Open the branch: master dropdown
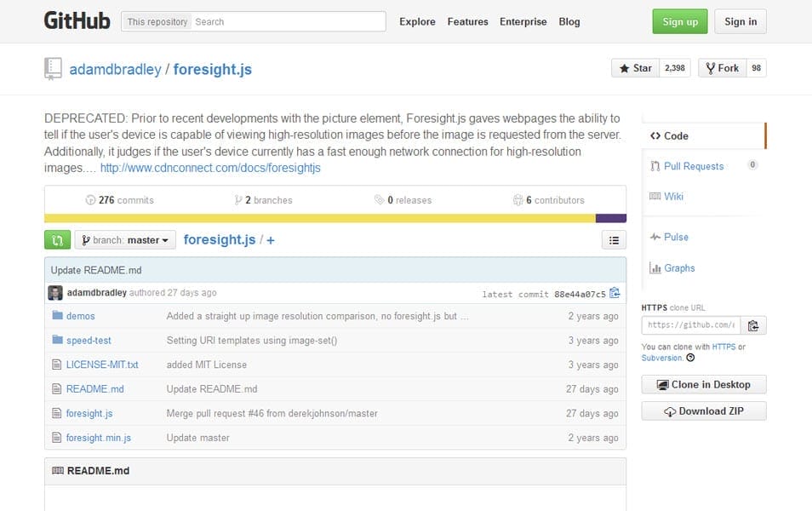This screenshot has width=812, height=511. [x=124, y=239]
